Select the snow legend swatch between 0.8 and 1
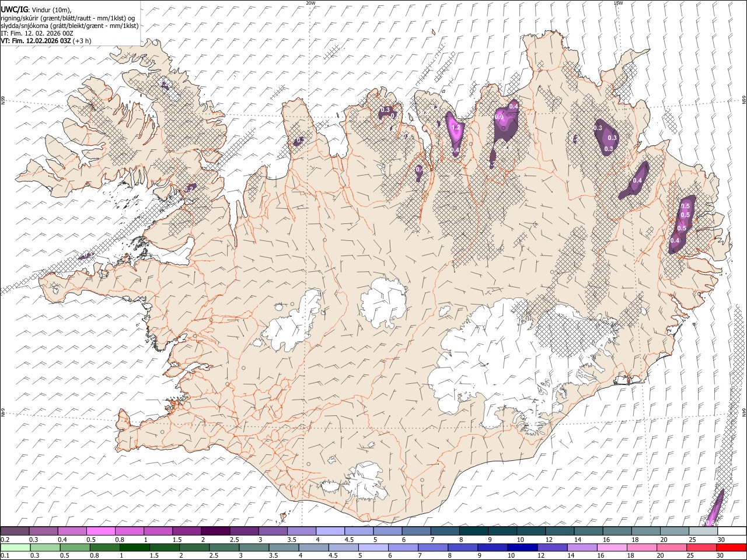The height and width of the screenshot is (560, 747). [129, 531]
